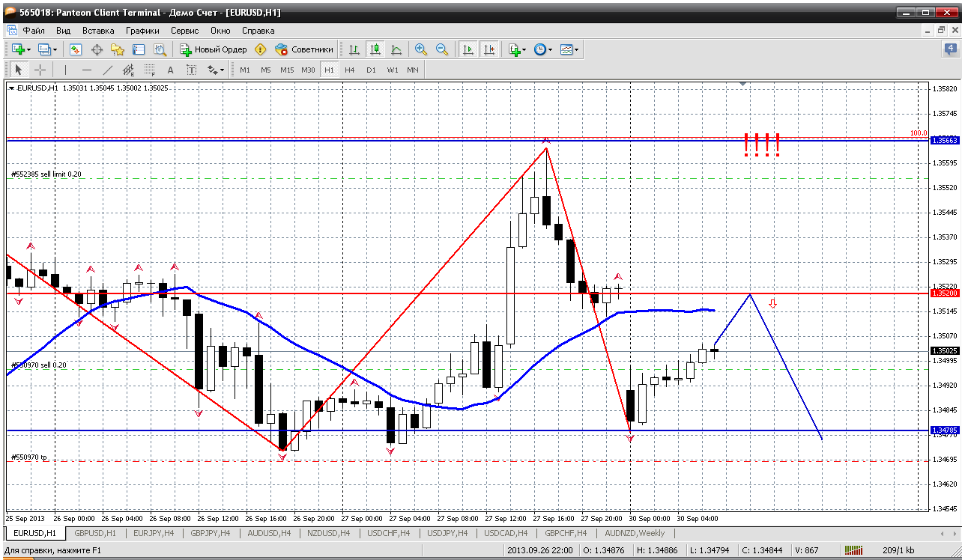
Task: Expand the templates dropdown arrow
Action: (577, 50)
